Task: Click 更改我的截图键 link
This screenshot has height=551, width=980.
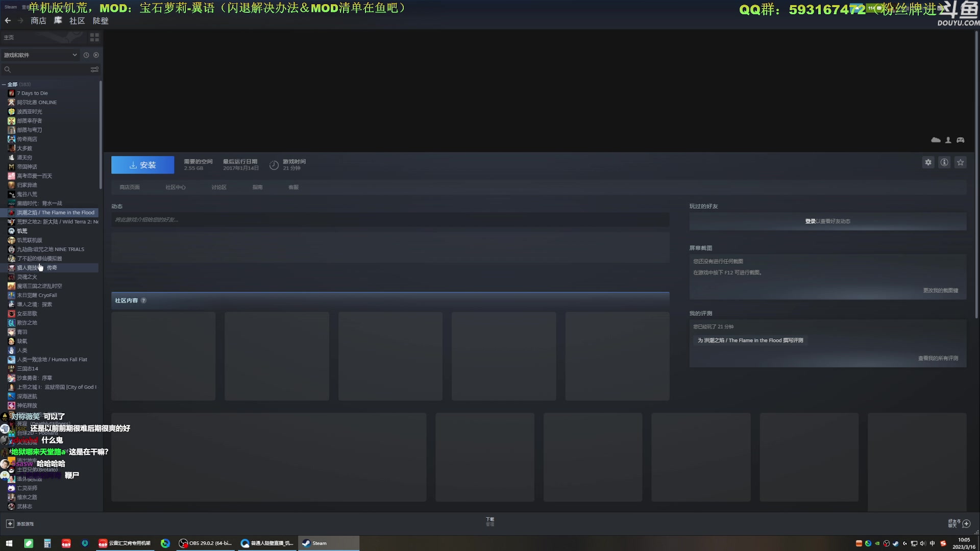Action: coord(940,290)
